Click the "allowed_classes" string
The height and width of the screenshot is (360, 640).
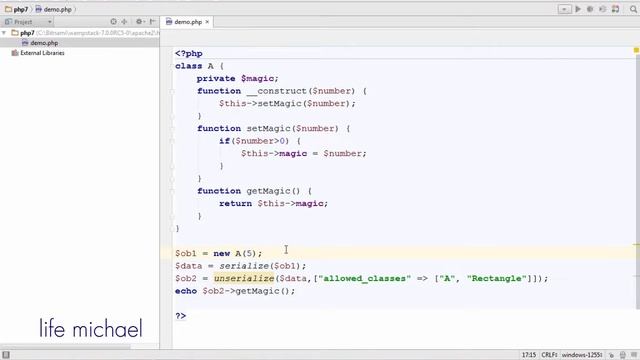tap(364, 278)
